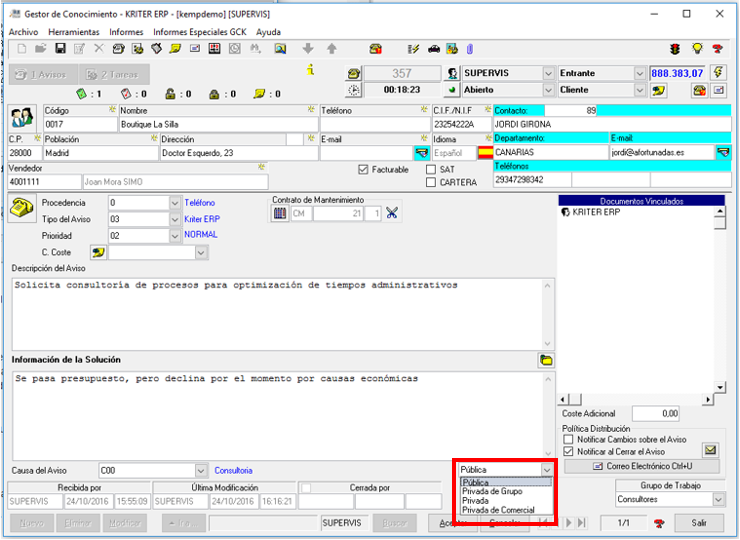This screenshot has height=540, width=740.
Task: Click the red grid calendar toolbar icon
Action: coord(214,48)
